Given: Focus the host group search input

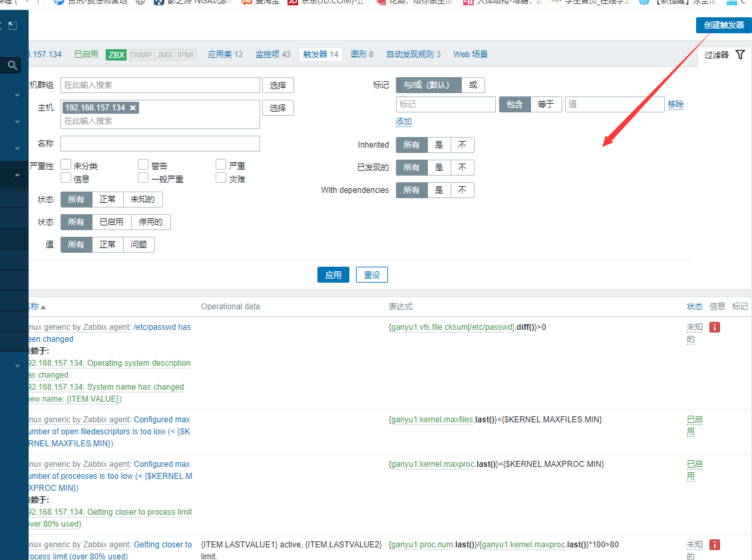Looking at the screenshot, I should click(x=160, y=85).
